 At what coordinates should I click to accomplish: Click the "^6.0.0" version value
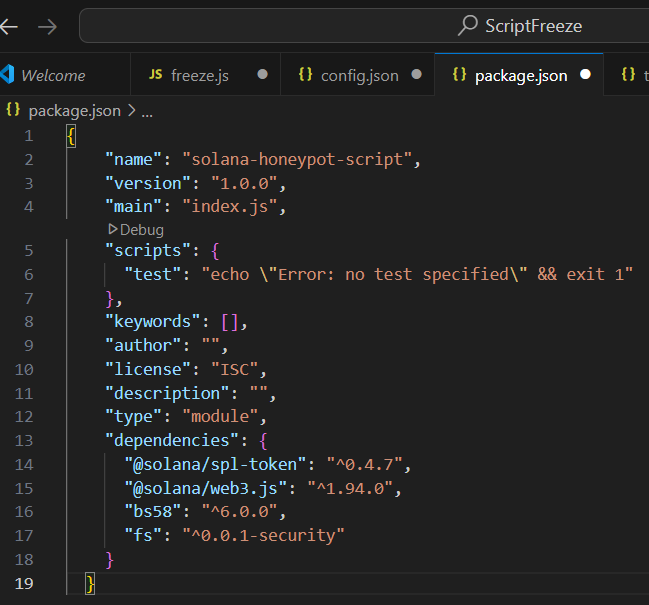click(240, 512)
